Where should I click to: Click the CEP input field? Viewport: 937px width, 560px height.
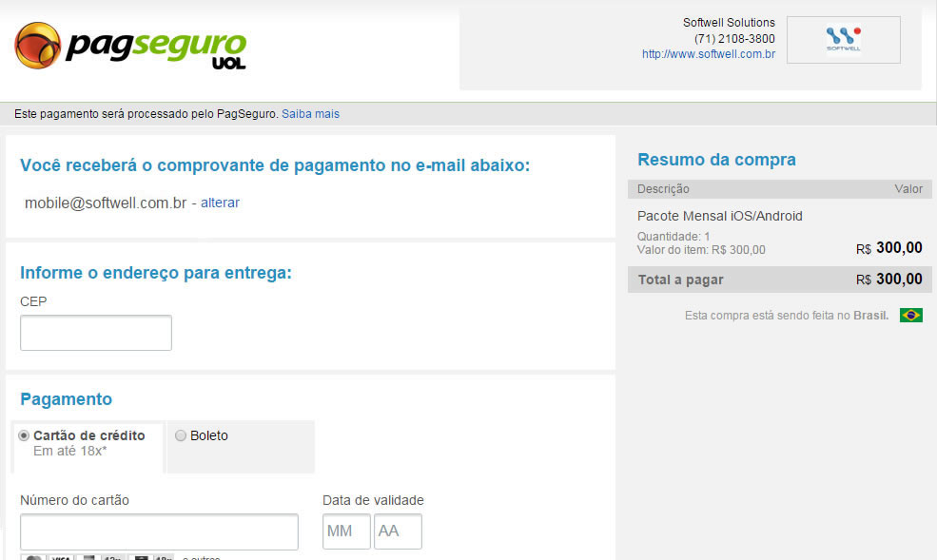pyautogui.click(x=96, y=333)
